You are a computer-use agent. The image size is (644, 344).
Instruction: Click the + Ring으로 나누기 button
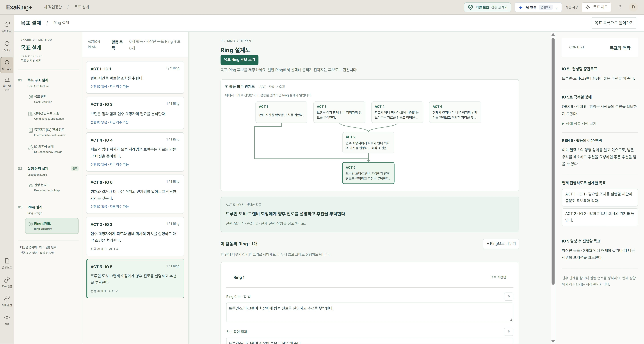tap(501, 244)
